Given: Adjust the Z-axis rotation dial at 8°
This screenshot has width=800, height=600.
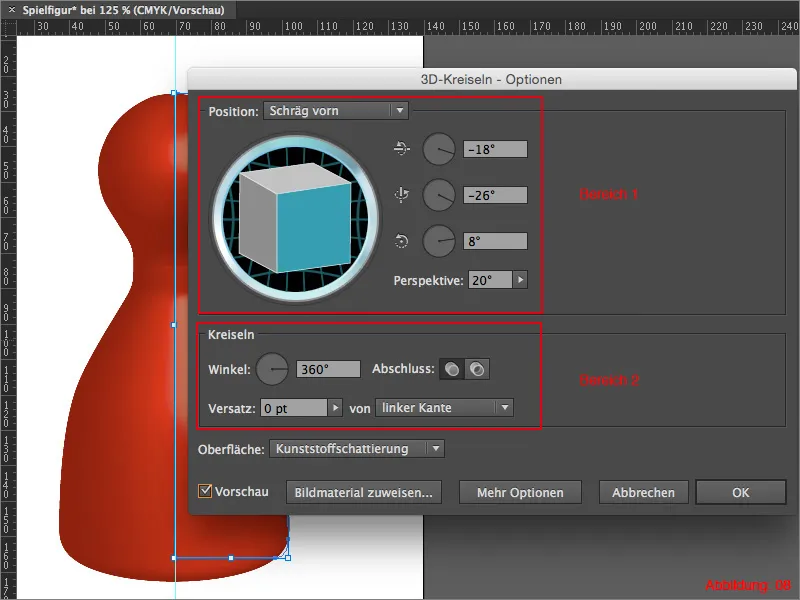Looking at the screenshot, I should coord(439,241).
